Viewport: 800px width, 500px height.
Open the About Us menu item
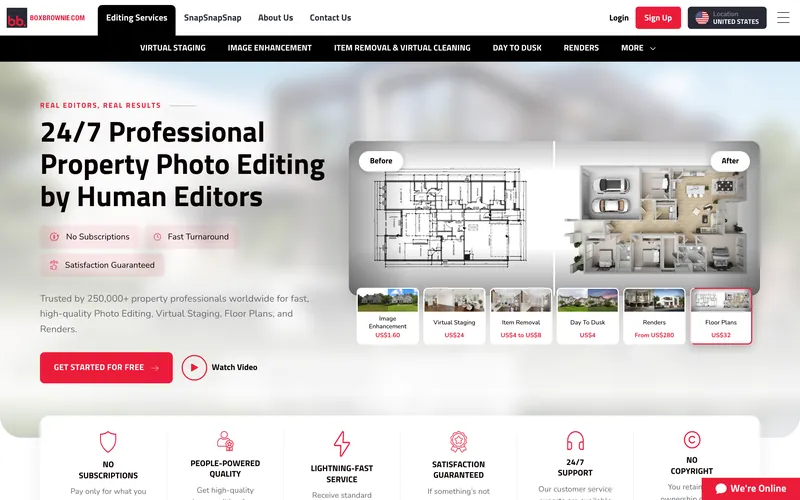tap(276, 18)
